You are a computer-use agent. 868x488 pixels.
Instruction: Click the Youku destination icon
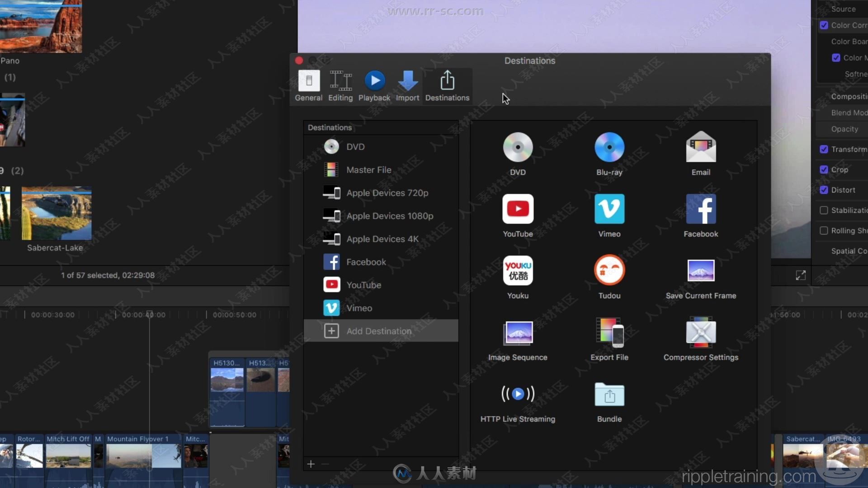point(518,270)
